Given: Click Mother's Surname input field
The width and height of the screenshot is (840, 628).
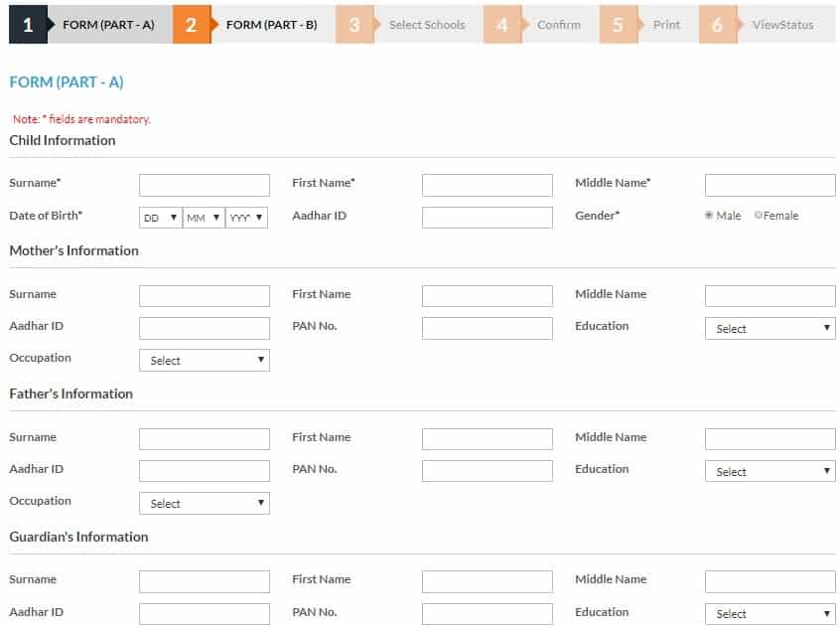Looking at the screenshot, I should coord(205,296).
